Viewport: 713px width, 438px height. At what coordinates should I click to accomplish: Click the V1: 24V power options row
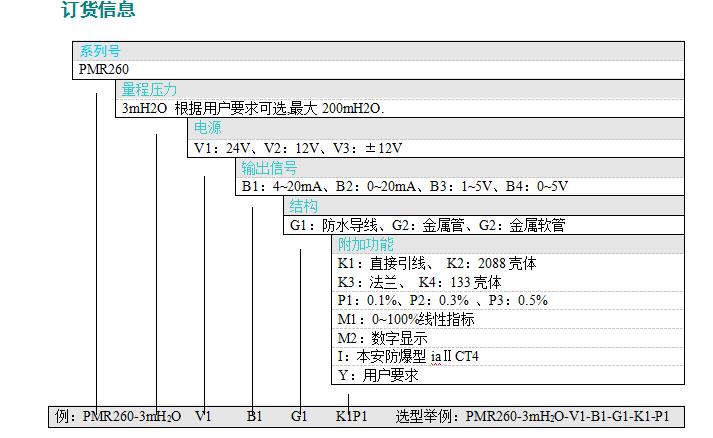tap(298, 148)
